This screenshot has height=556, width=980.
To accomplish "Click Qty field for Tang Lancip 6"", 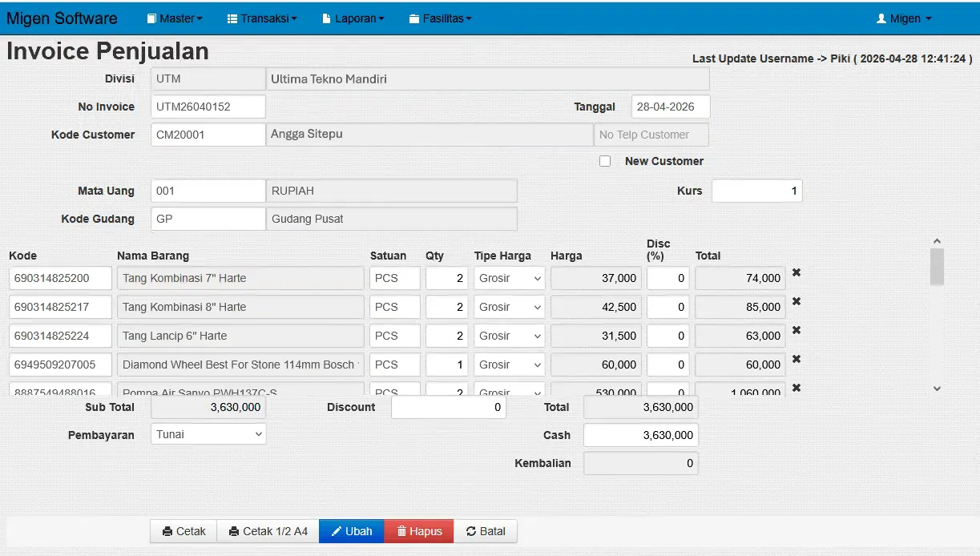I will pyautogui.click(x=447, y=336).
